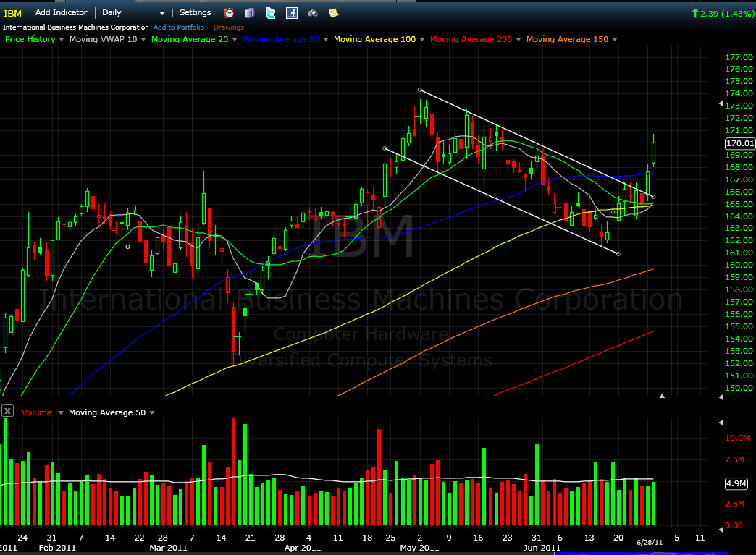Click the 7.5M volume axis label

(735, 459)
